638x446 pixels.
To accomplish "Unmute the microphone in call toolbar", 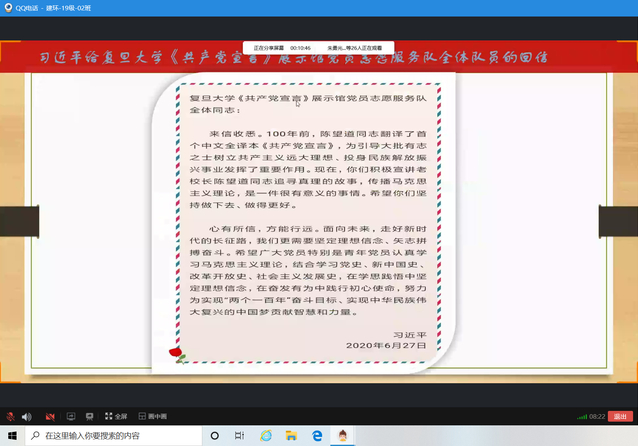I will pos(8,416).
